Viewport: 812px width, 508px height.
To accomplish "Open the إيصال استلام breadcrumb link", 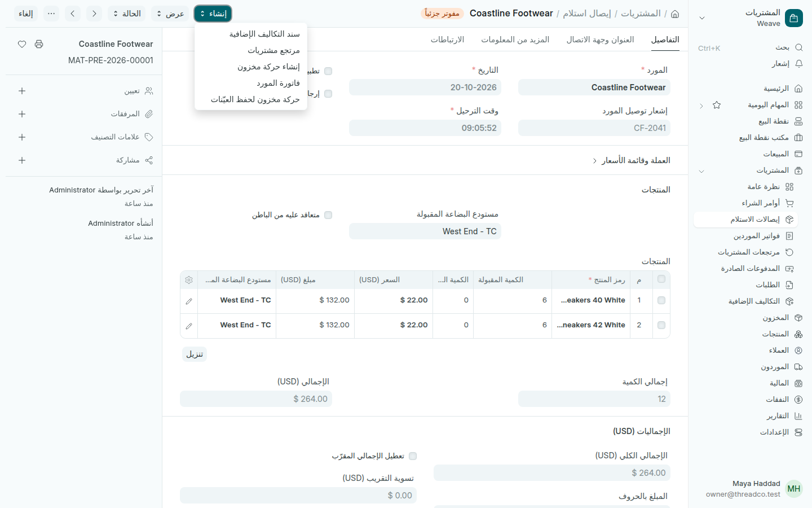I will pyautogui.click(x=587, y=14).
